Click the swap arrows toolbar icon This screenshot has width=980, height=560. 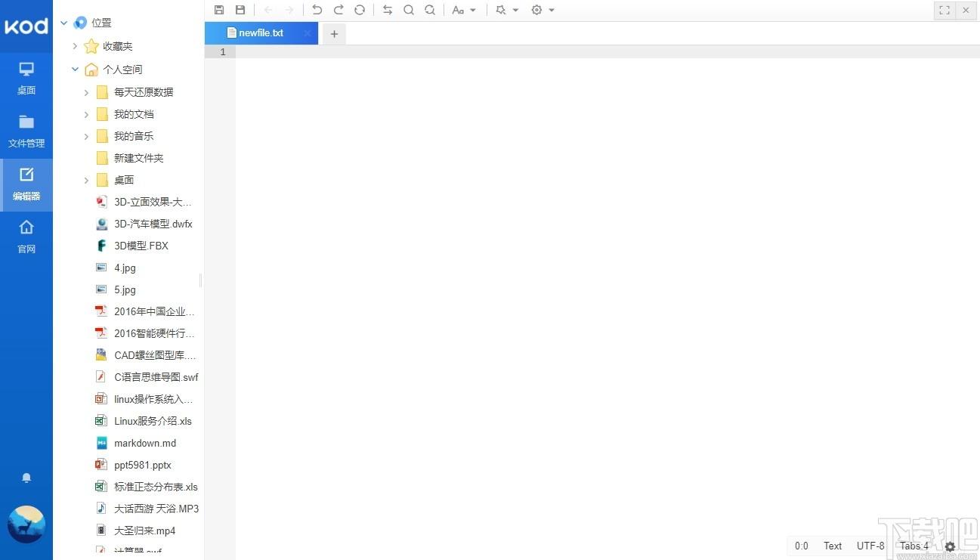(x=388, y=10)
